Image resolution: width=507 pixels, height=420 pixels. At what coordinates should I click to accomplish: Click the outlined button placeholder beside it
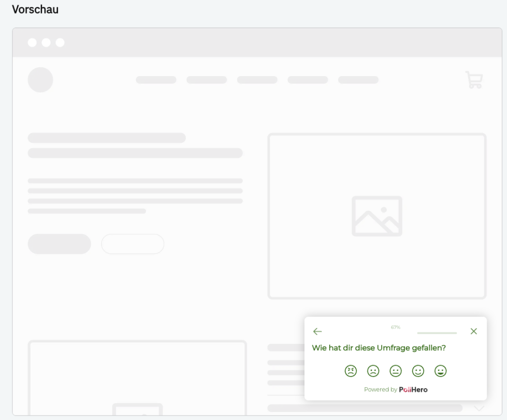tap(132, 243)
